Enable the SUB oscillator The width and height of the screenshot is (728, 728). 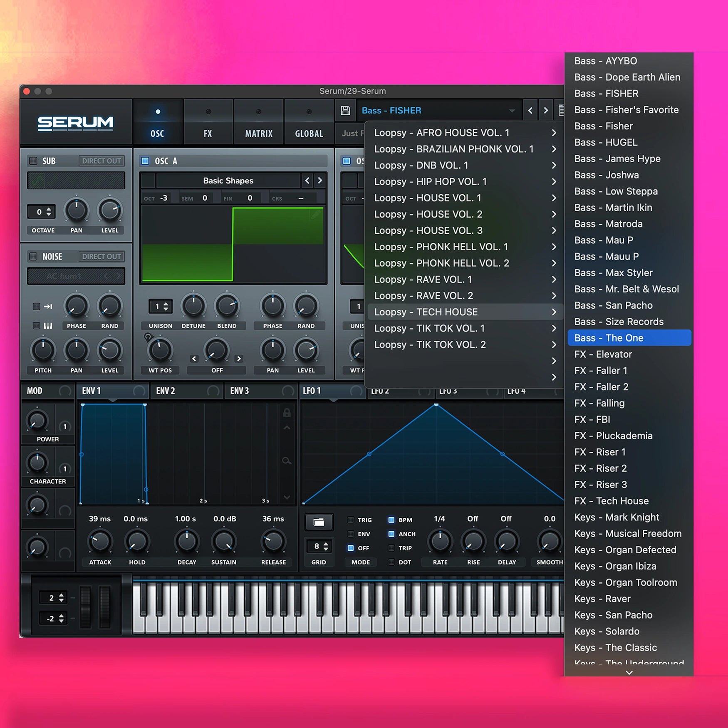pyautogui.click(x=33, y=161)
